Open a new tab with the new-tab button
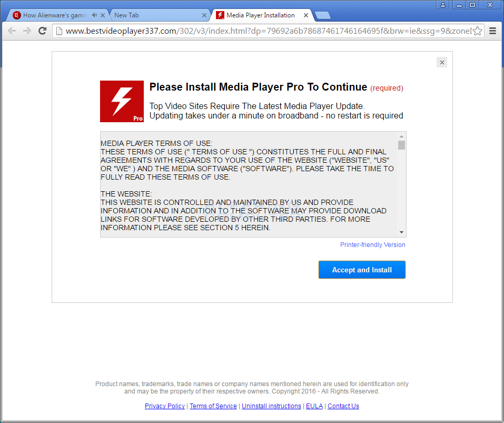The width and height of the screenshot is (504, 423). point(323,15)
